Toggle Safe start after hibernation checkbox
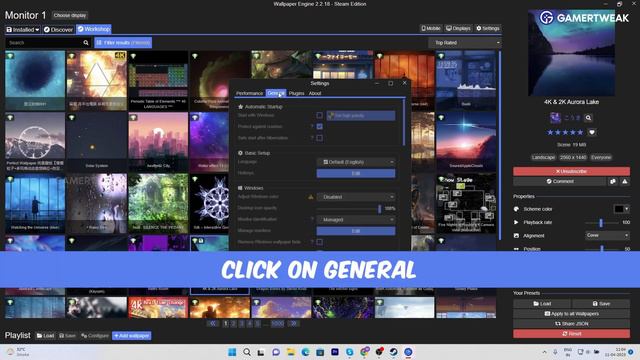 click(319, 138)
